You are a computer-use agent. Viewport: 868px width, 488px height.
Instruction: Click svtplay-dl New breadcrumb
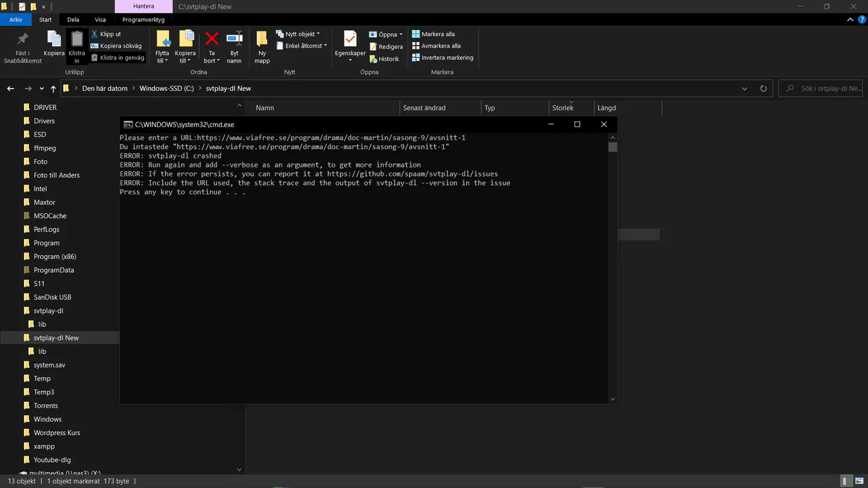[x=228, y=89]
